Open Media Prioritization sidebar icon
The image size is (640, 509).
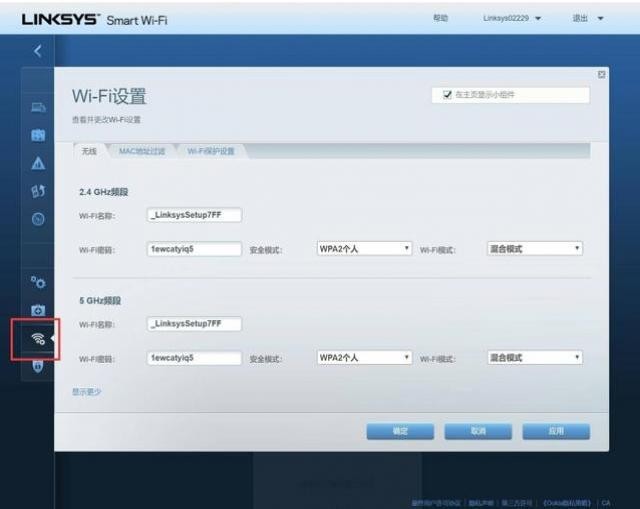(x=38, y=191)
